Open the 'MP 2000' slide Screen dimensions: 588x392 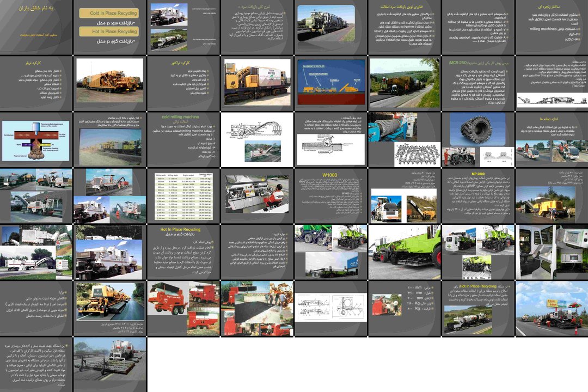pyautogui.click(x=477, y=196)
